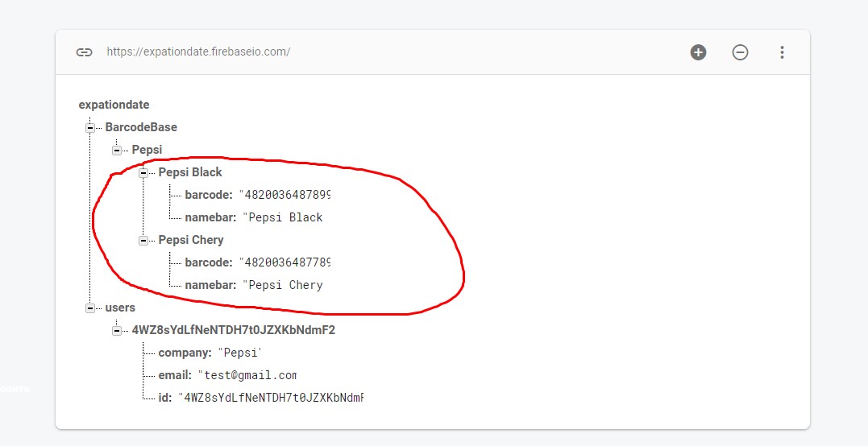Collapse the BarcodeBase node
Viewport: 868px width, 446px height.
coord(89,128)
